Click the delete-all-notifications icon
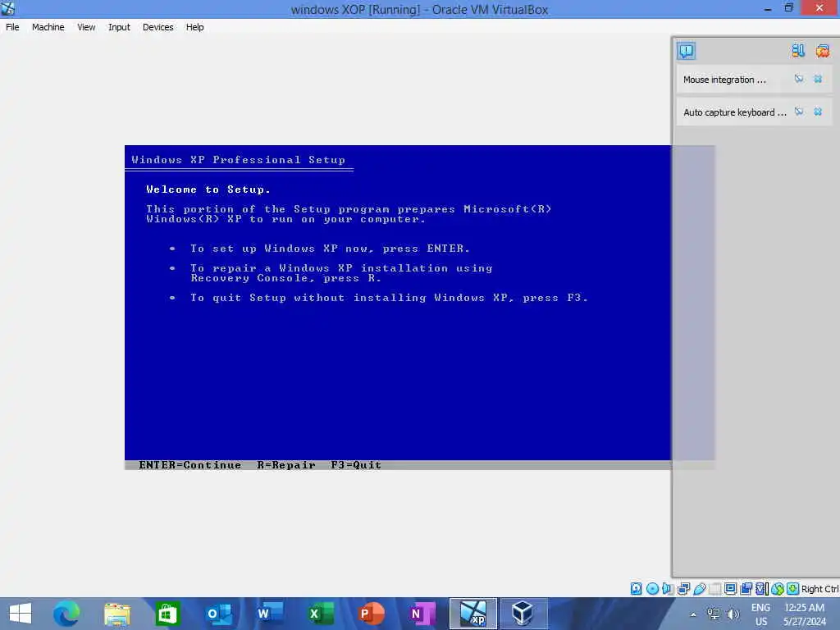The image size is (840, 630). point(822,51)
